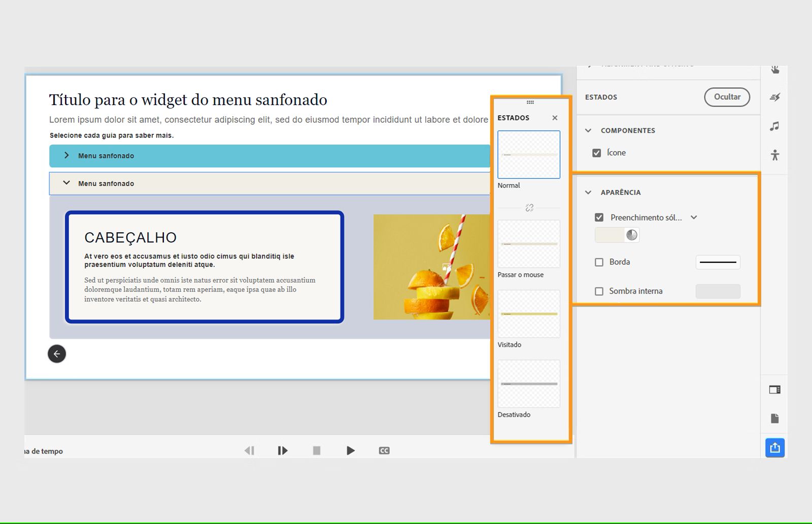812x524 pixels.
Task: Collapse the APARÊNCIA section
Action: pos(588,192)
